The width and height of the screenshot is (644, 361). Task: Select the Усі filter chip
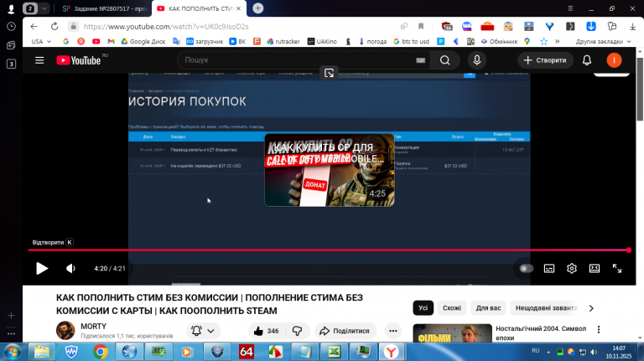423,307
